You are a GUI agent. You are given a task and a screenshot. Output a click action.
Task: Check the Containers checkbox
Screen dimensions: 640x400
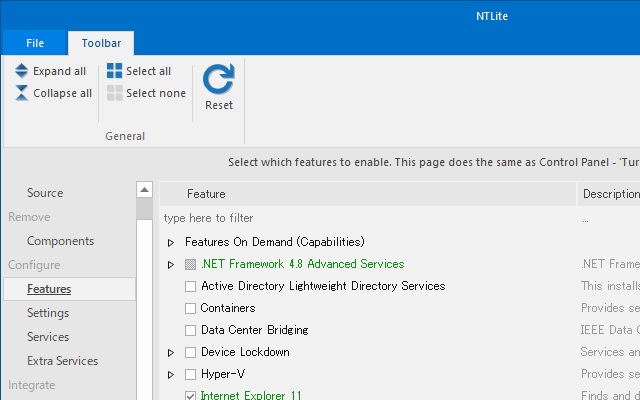(190, 309)
